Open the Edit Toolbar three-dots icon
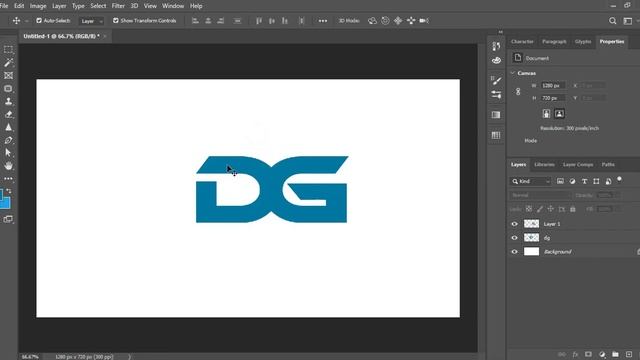This screenshot has height=360, width=640. click(8, 179)
